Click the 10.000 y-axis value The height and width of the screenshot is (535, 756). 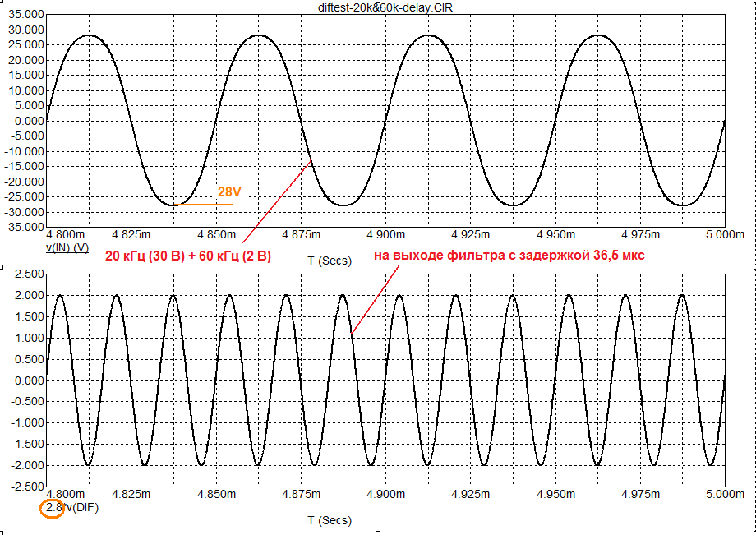point(25,90)
